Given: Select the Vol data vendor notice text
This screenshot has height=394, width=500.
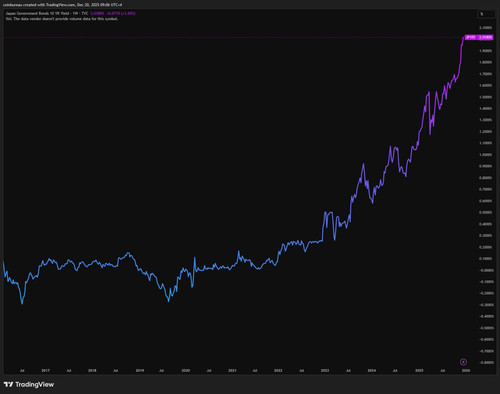Looking at the screenshot, I should click(62, 19).
